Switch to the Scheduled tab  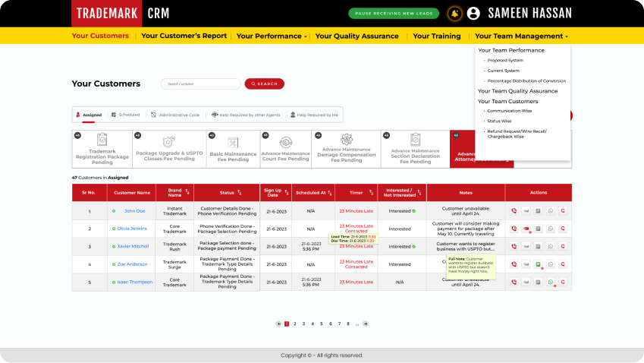tap(125, 115)
